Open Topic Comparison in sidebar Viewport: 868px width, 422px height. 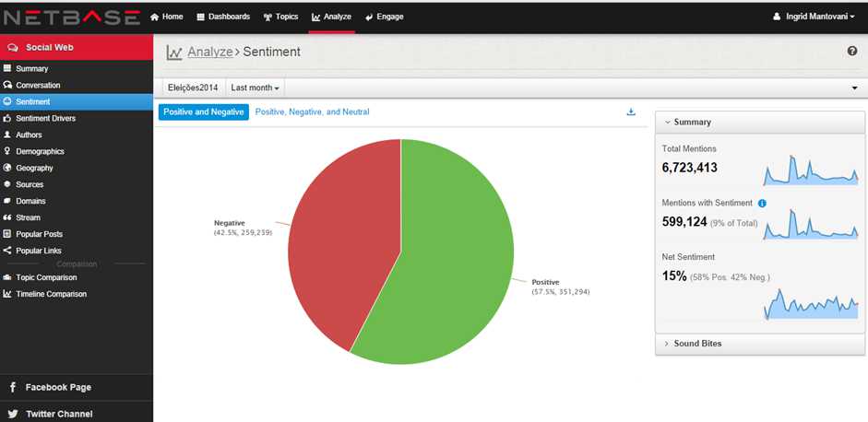46,277
